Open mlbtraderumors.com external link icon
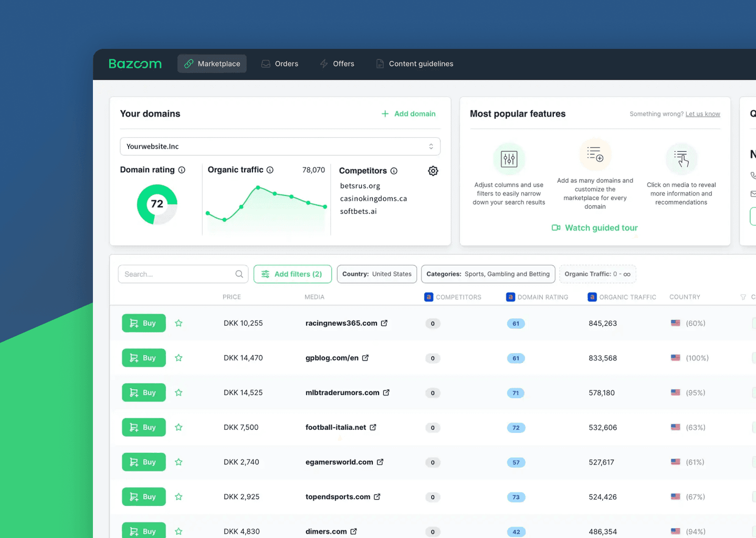Viewport: 756px width, 538px height. (x=386, y=392)
